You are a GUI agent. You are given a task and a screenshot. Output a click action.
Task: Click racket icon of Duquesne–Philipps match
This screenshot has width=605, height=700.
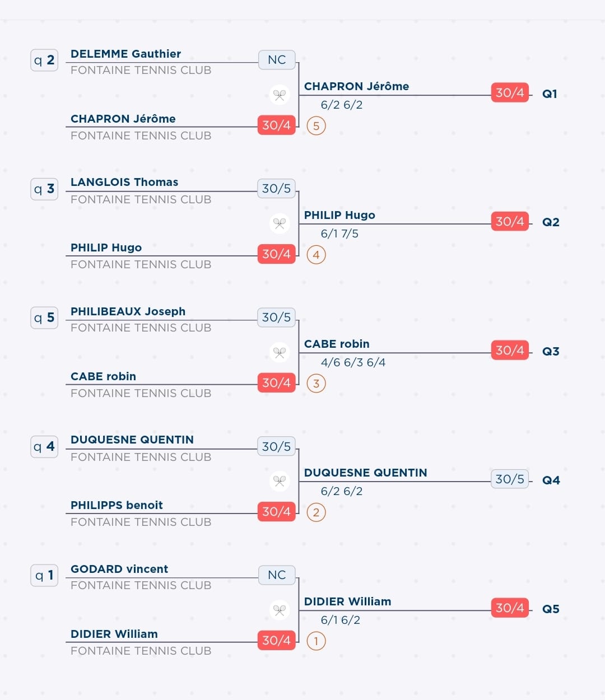[x=279, y=480]
